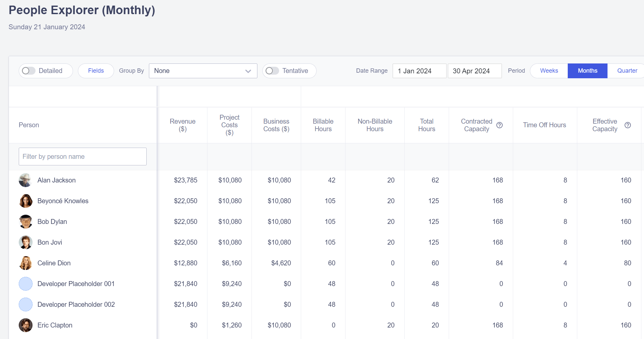644x339 pixels.
Task: Click Eric Clapton's avatar photo
Action: [x=26, y=325]
